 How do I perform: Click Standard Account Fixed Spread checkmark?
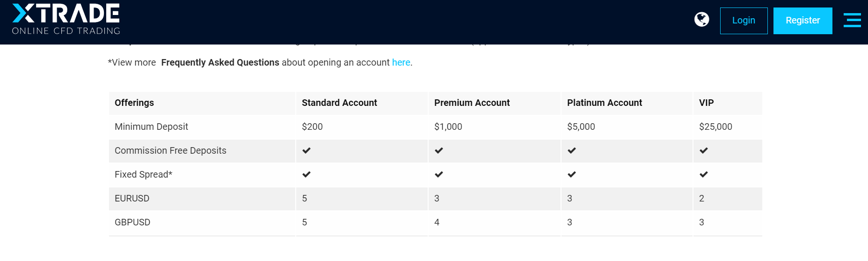pyautogui.click(x=306, y=174)
